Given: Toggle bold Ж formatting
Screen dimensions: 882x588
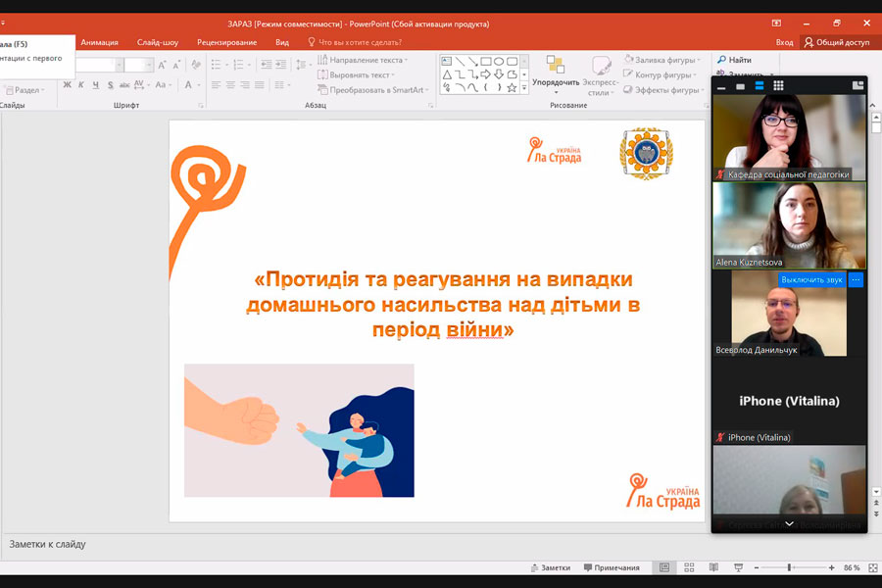Looking at the screenshot, I should (67, 85).
